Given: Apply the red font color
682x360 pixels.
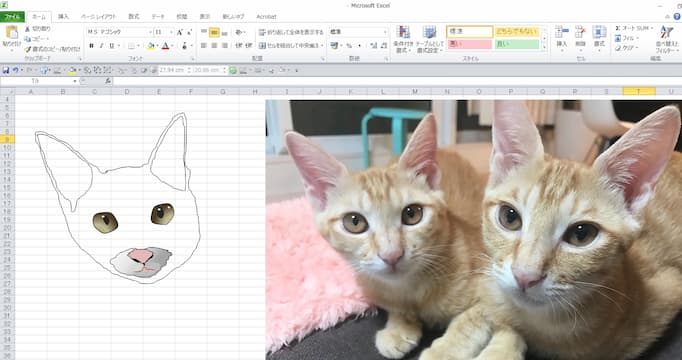Looking at the screenshot, I should coord(165,46).
